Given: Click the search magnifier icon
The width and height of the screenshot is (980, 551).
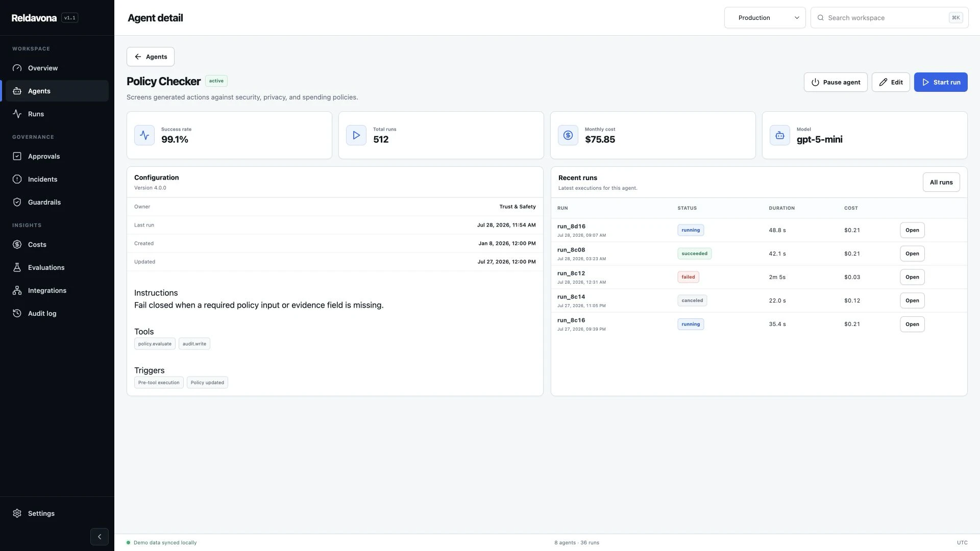Looking at the screenshot, I should tap(821, 18).
